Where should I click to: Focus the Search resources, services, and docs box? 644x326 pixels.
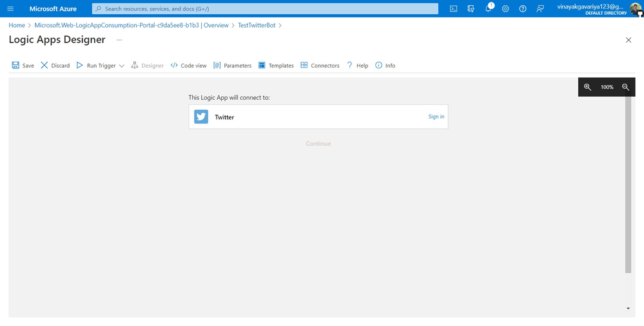265,8
